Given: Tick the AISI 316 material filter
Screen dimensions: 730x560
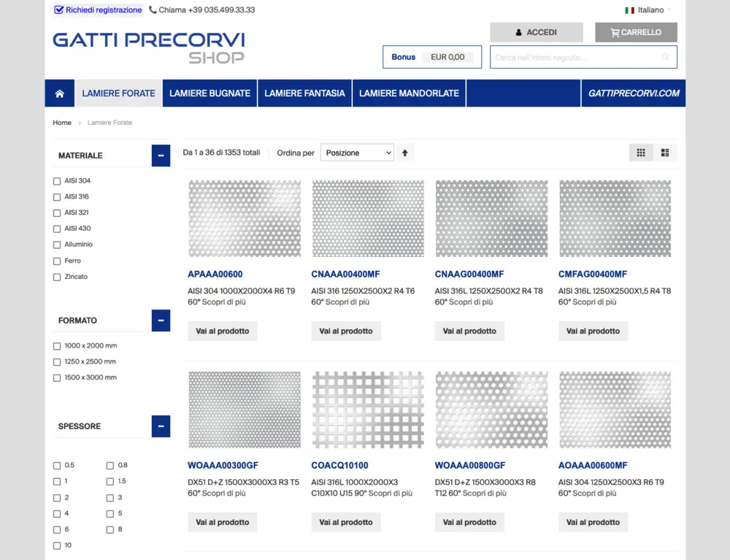Looking at the screenshot, I should [57, 197].
